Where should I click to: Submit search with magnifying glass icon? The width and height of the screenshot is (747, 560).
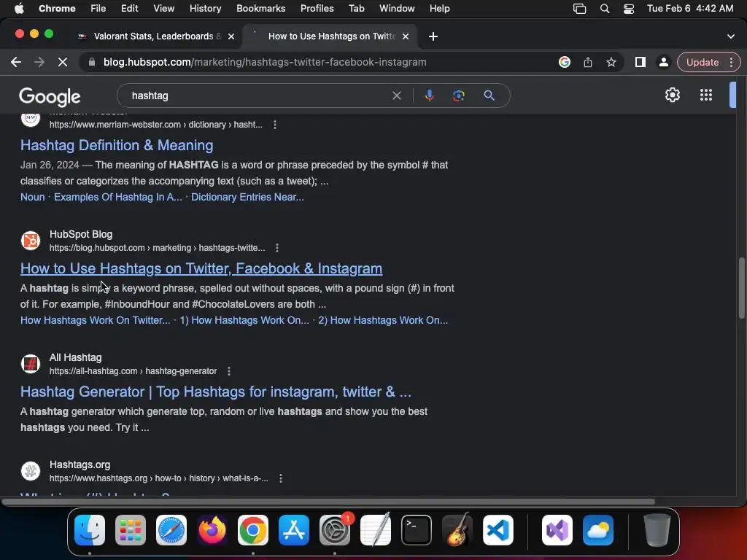[x=489, y=96]
